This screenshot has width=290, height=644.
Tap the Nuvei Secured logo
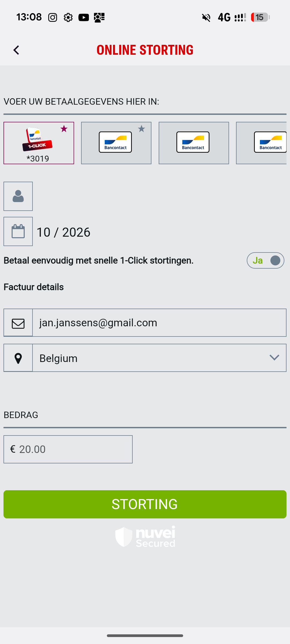[x=145, y=537]
